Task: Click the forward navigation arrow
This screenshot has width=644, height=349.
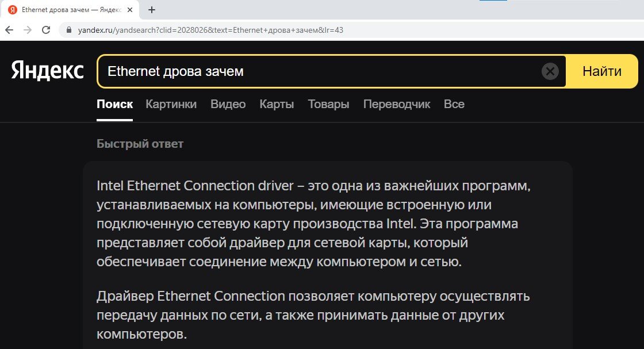Action: (28, 29)
